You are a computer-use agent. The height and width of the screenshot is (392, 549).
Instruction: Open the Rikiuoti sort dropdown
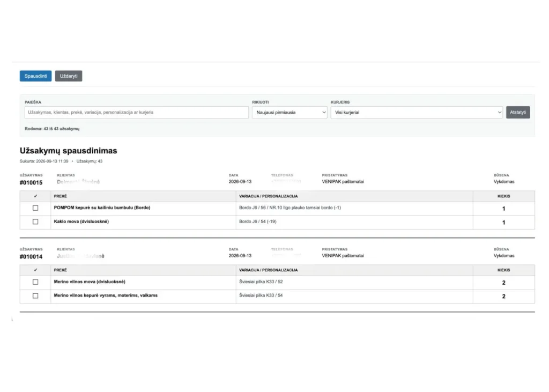click(290, 113)
